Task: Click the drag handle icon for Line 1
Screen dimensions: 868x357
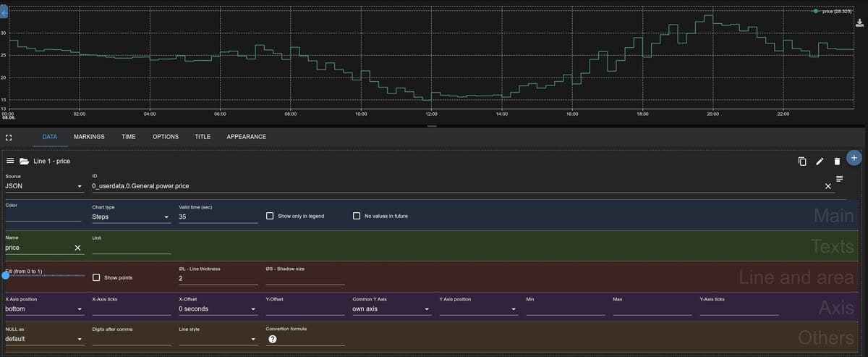Action: pos(10,161)
